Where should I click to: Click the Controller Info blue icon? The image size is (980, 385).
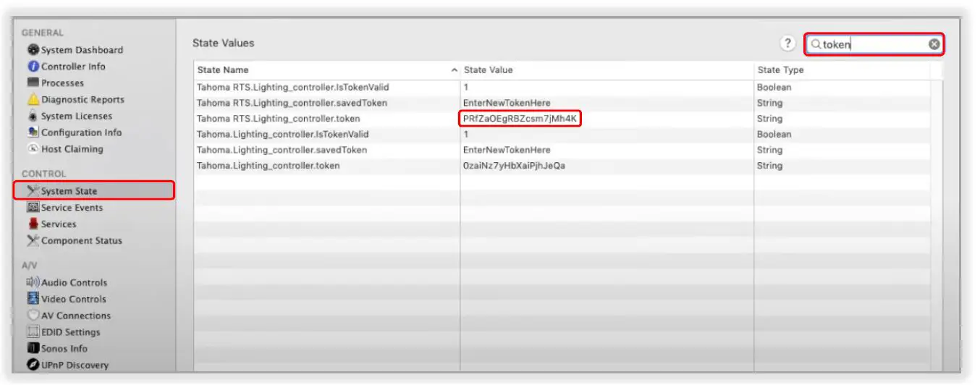tap(33, 67)
